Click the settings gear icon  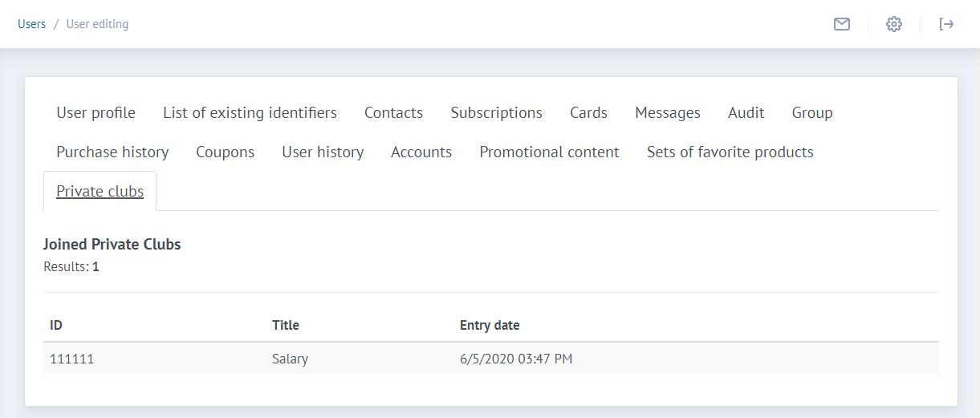tap(893, 24)
